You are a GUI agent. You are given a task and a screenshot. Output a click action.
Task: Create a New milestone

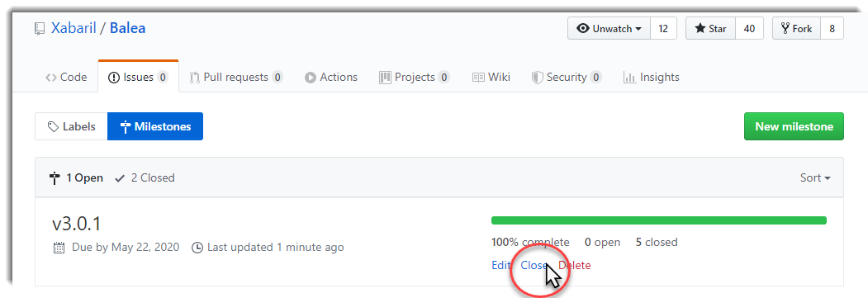(x=794, y=126)
